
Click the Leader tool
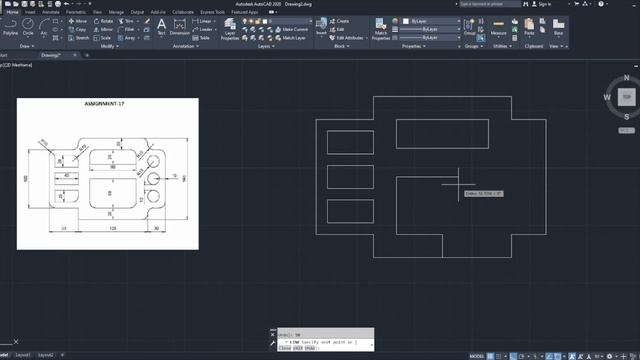pyautogui.click(x=202, y=29)
